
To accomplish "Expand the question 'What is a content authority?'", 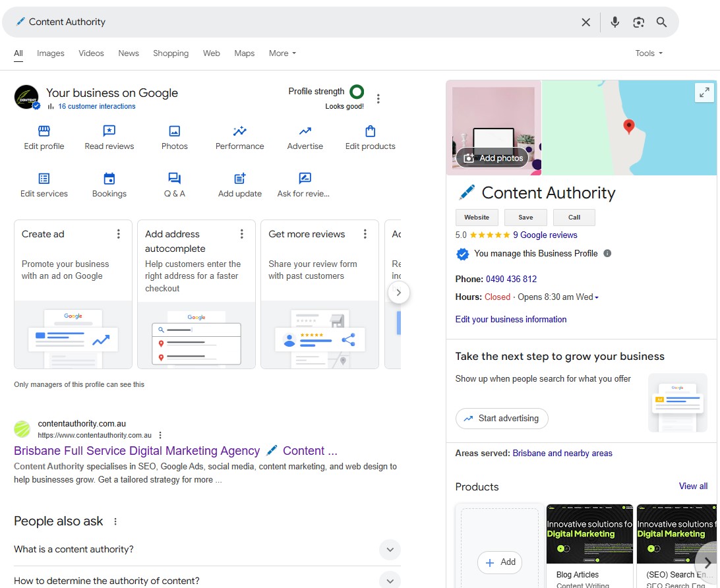I will [390, 549].
